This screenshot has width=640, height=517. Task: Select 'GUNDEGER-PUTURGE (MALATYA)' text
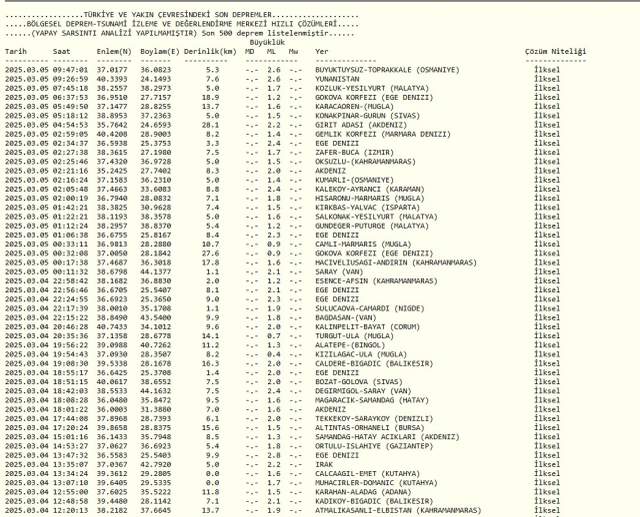(372, 226)
